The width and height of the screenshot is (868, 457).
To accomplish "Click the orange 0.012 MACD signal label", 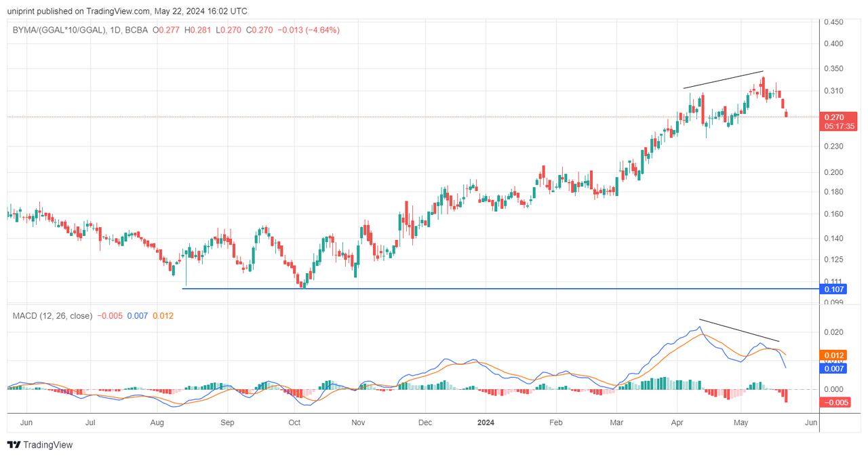I will pos(833,355).
